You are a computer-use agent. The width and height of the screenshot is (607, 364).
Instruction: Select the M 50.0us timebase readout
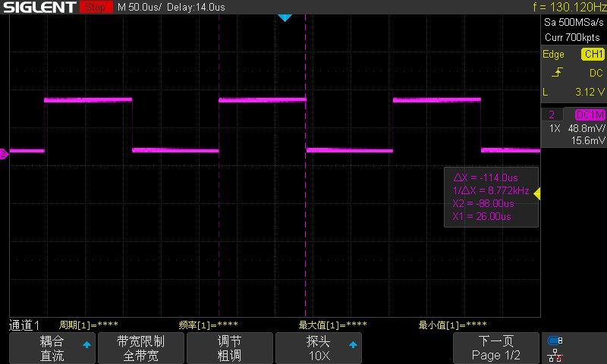[x=140, y=7]
